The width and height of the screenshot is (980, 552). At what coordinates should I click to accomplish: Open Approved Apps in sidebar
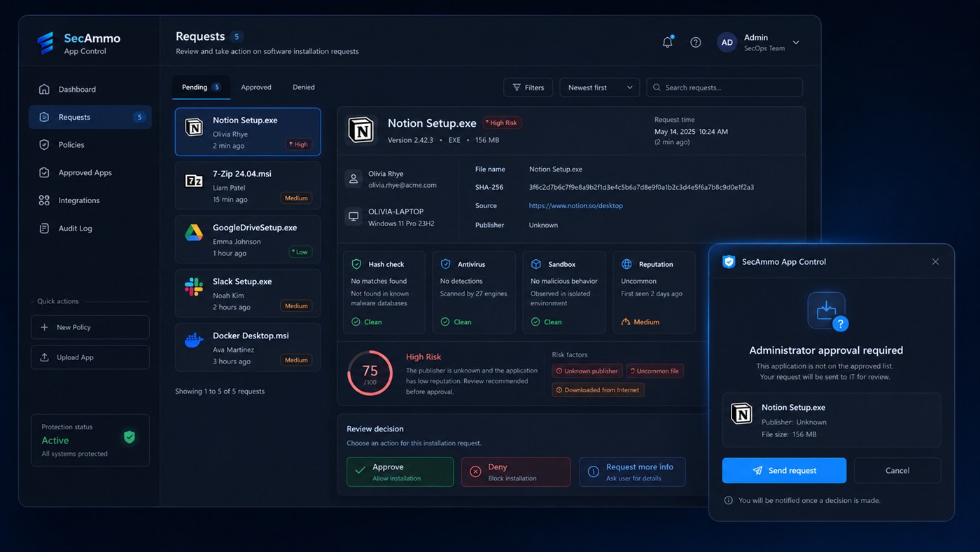point(90,172)
